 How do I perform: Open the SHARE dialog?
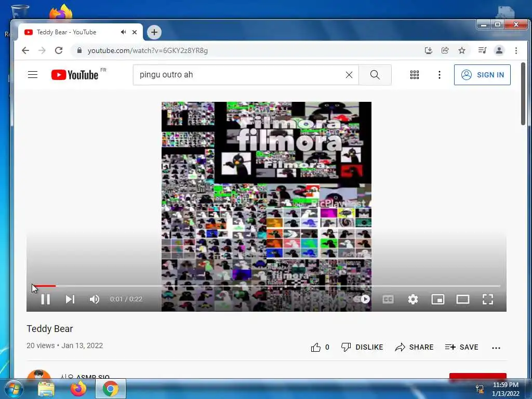(414, 347)
